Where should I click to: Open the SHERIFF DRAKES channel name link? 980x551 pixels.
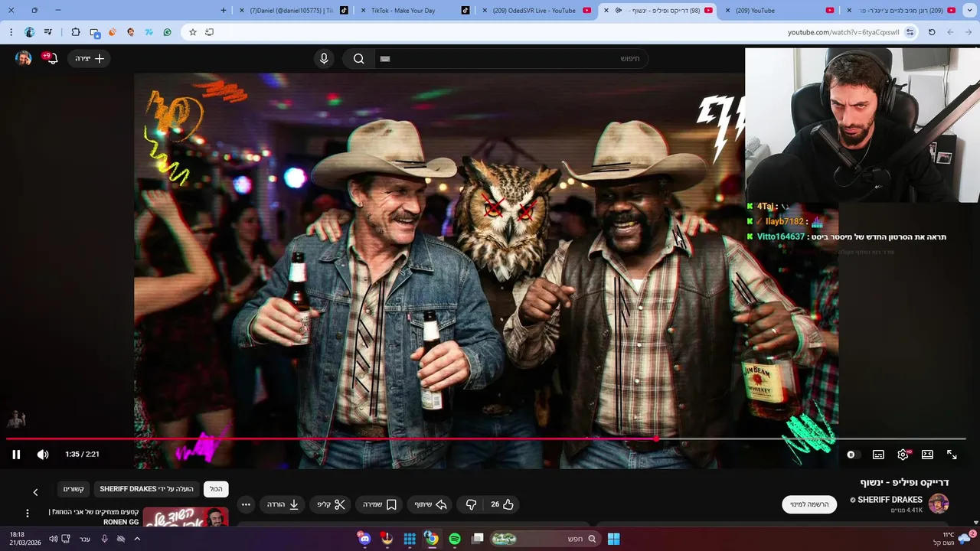point(890,500)
